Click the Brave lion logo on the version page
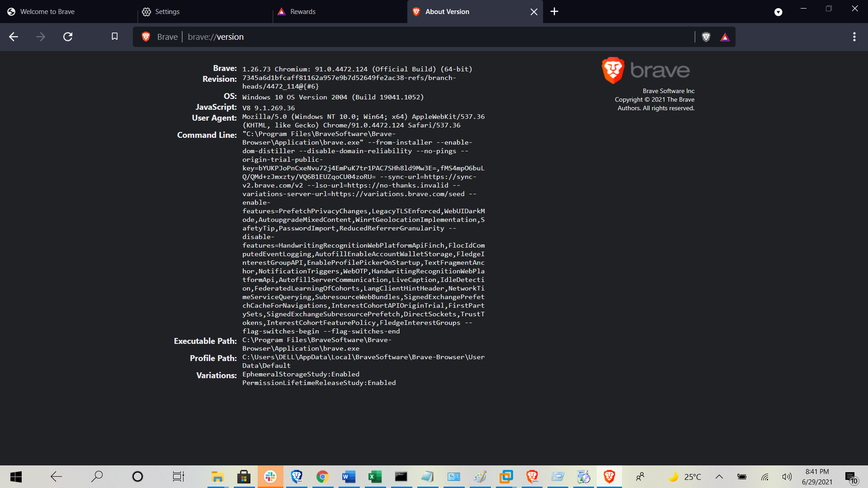 (613, 70)
